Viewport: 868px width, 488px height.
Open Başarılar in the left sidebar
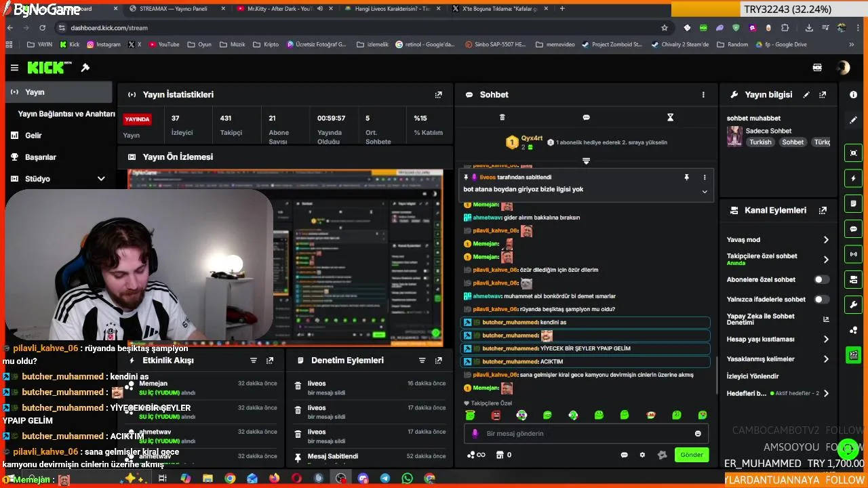[41, 157]
